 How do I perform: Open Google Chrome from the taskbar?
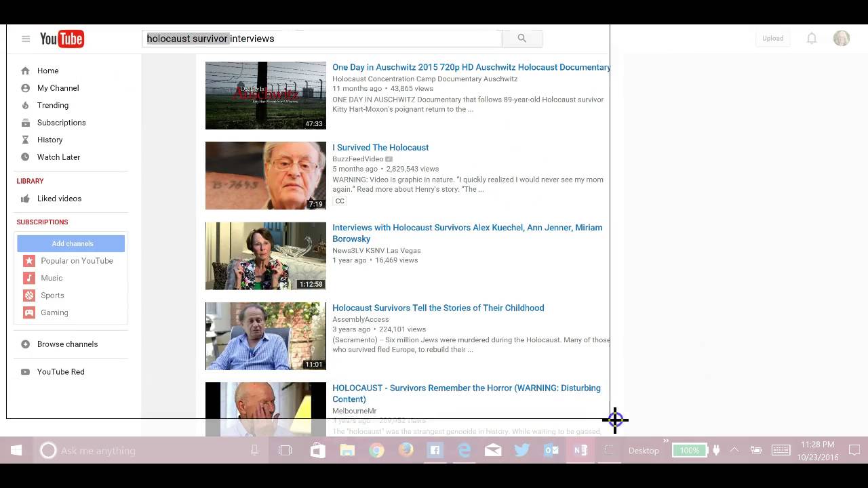376,450
